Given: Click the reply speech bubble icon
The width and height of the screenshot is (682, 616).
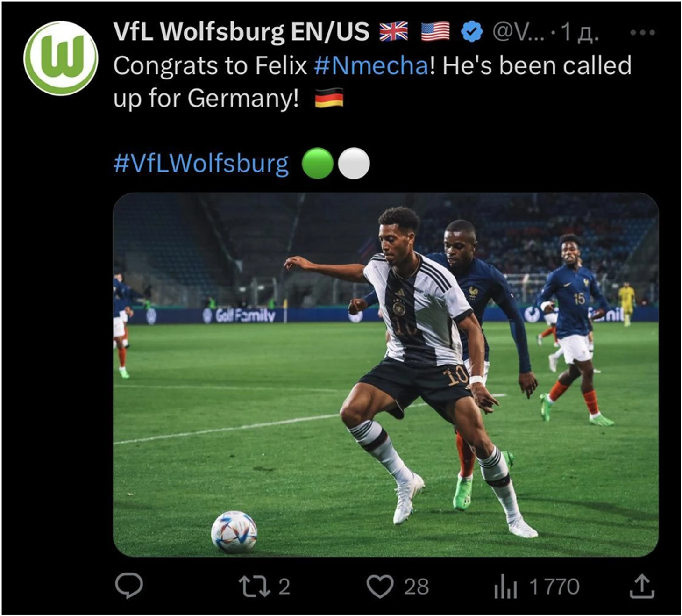Looking at the screenshot, I should click(x=129, y=586).
